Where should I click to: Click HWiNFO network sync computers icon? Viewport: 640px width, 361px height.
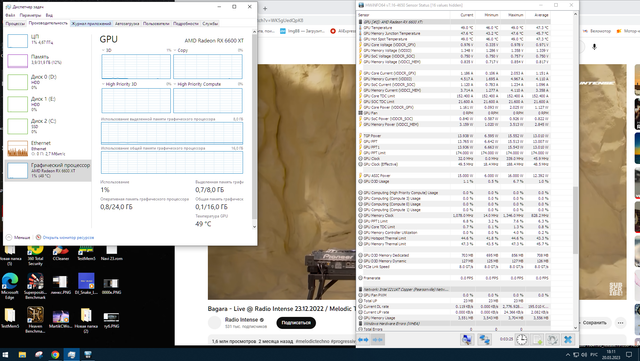484,340
